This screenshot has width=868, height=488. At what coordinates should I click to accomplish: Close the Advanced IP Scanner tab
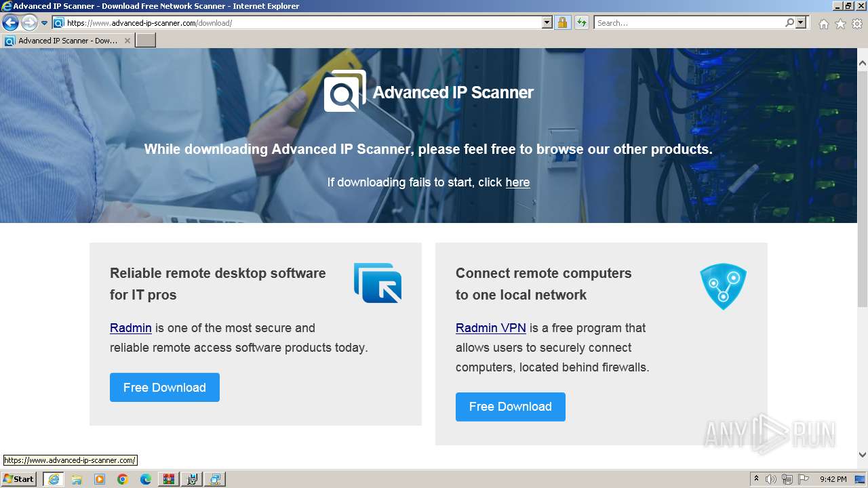[x=127, y=41]
